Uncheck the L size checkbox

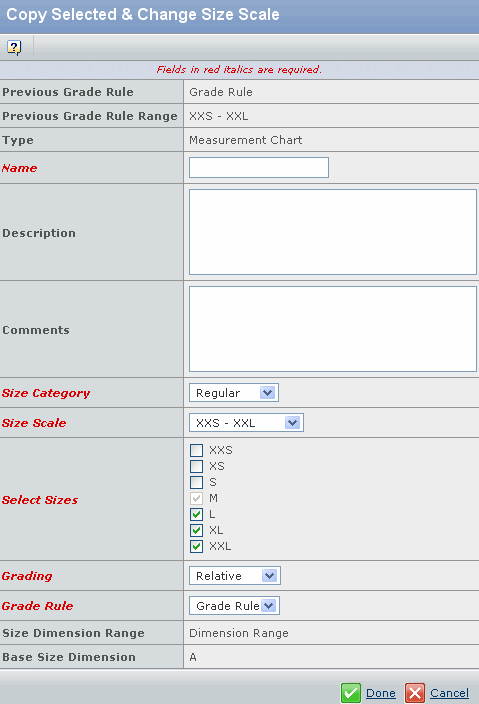(196, 514)
